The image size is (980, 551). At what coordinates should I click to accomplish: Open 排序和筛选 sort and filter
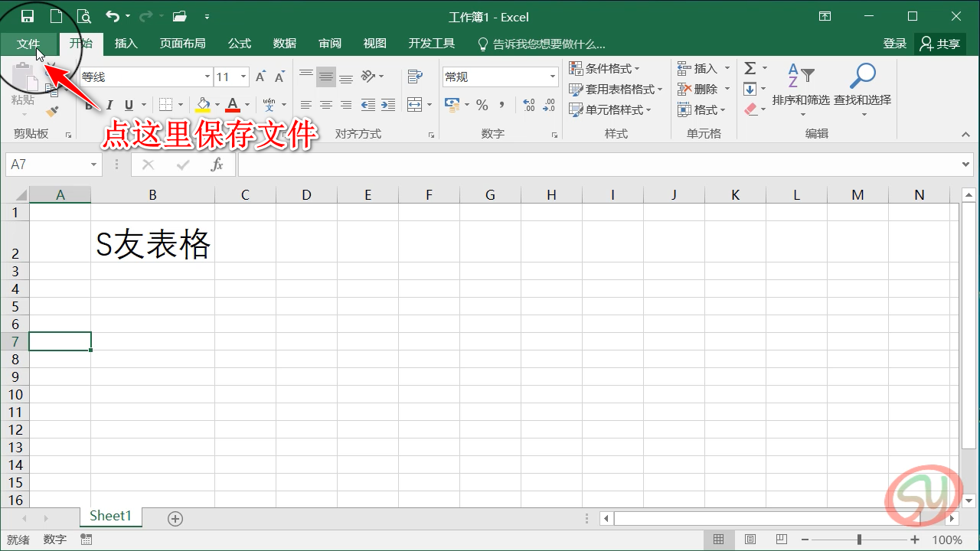(801, 88)
